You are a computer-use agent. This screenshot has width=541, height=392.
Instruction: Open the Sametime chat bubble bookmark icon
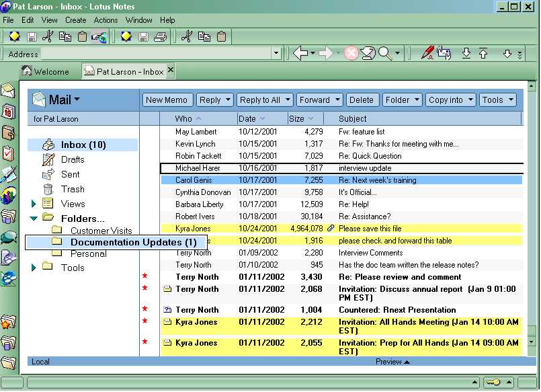pos(8,238)
